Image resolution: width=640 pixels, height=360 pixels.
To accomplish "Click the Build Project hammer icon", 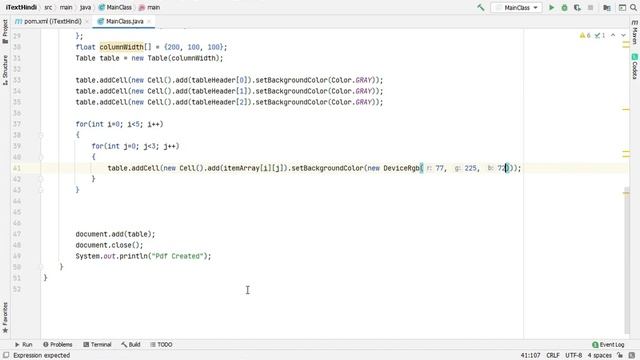I will tap(481, 7).
